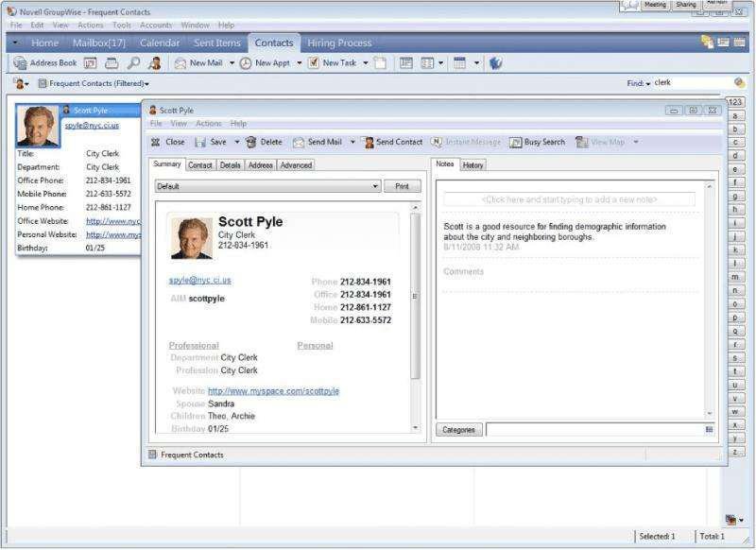This screenshot has height=550, width=756.
Task: Click the Delete icon in contact window
Action: (x=250, y=142)
